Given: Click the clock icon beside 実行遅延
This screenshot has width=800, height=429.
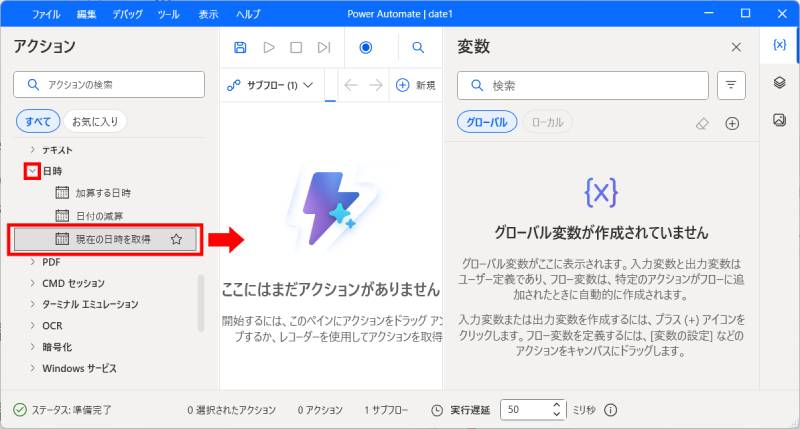Looking at the screenshot, I should coord(437,410).
